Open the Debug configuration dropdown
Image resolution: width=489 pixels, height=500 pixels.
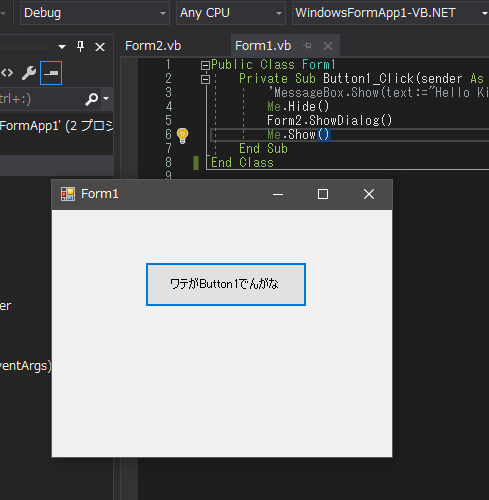point(95,13)
